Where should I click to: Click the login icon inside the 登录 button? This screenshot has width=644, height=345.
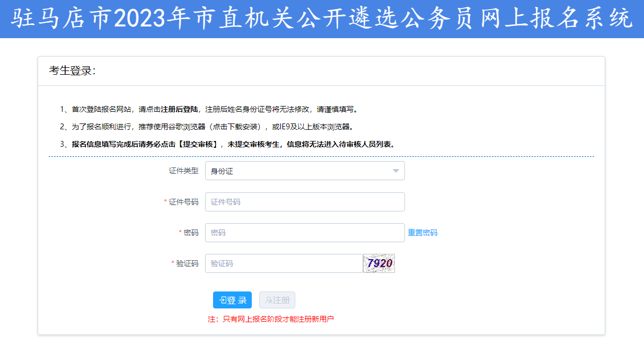tap(223, 300)
